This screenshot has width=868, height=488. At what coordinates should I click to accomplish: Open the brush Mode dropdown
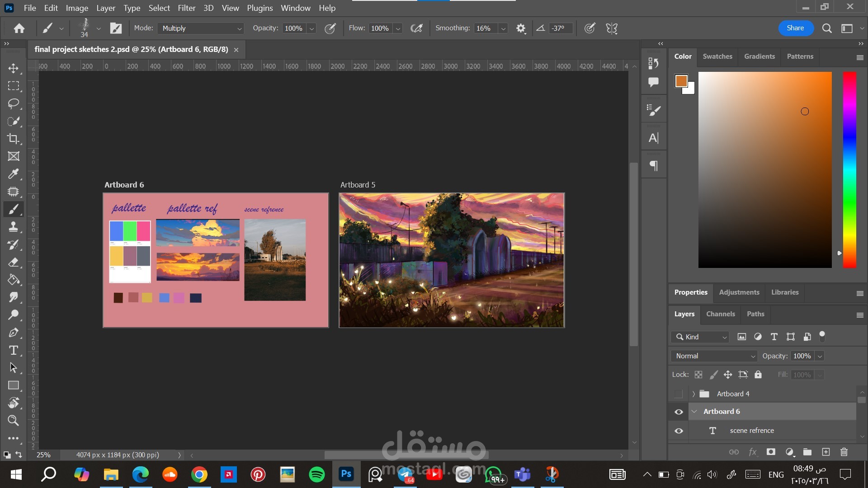[x=201, y=28]
